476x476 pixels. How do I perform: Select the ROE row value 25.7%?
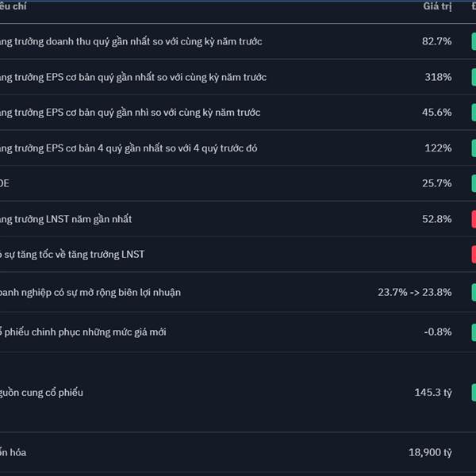click(x=436, y=183)
